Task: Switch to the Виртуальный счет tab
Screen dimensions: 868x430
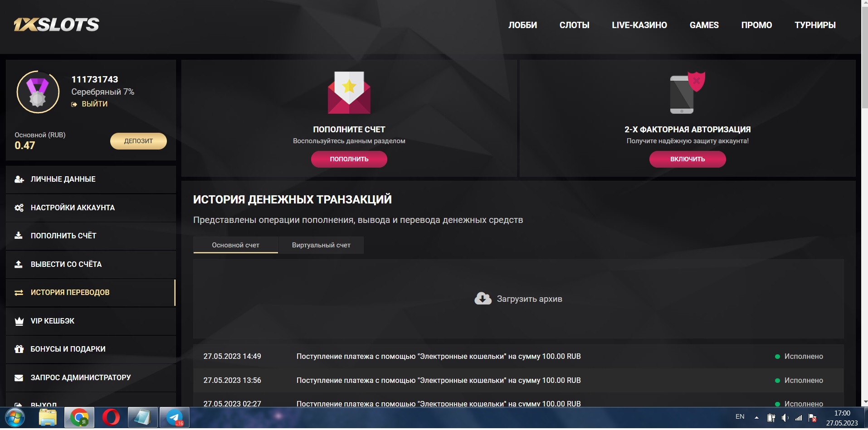Action: tap(321, 245)
